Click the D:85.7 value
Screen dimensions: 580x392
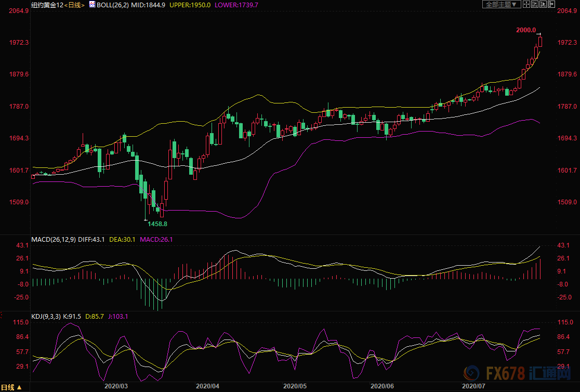(94, 317)
